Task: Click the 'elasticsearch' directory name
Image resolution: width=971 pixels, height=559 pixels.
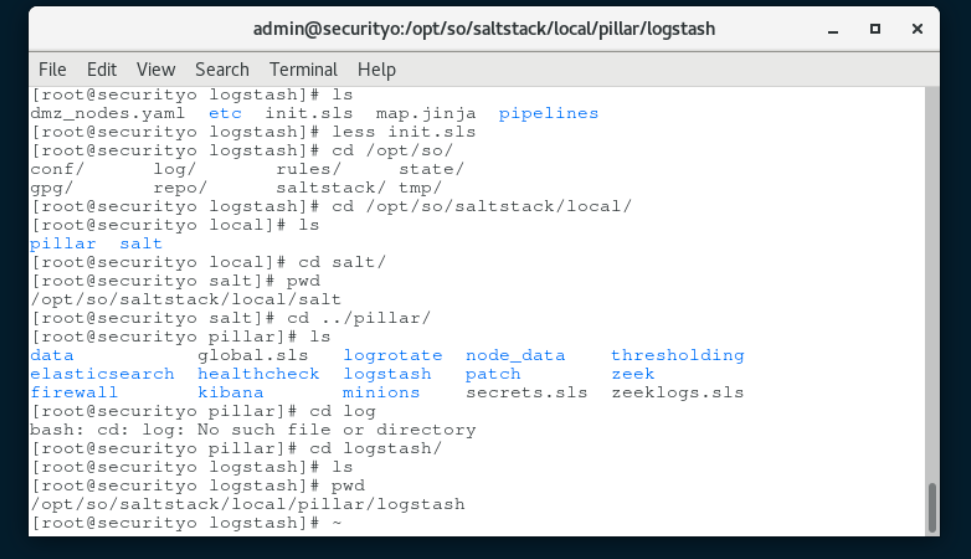Action: [x=102, y=374]
